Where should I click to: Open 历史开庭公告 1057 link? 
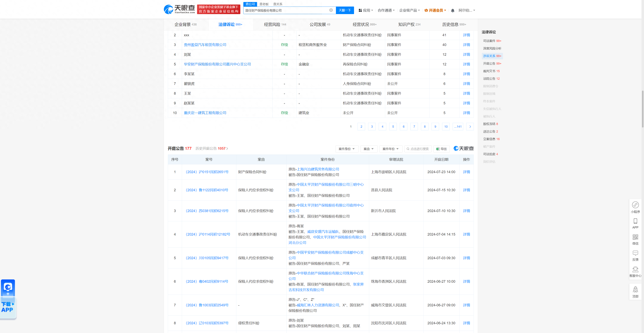(211, 148)
